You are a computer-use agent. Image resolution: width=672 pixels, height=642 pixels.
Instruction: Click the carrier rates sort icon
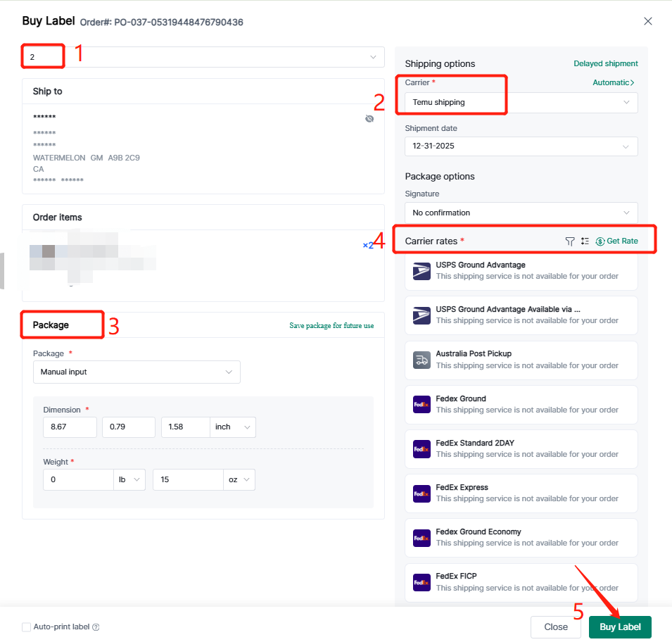point(585,241)
